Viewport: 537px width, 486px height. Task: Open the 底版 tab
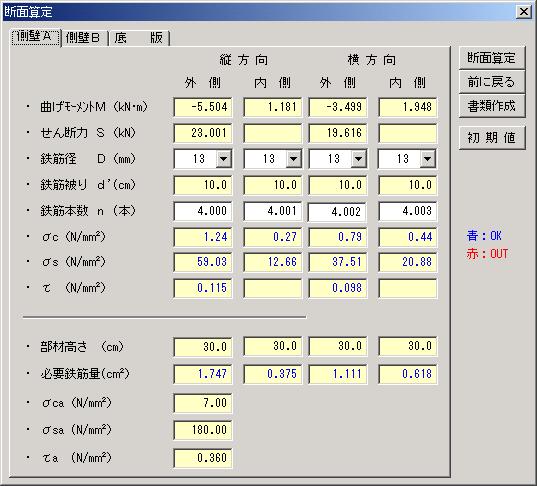pyautogui.click(x=139, y=38)
